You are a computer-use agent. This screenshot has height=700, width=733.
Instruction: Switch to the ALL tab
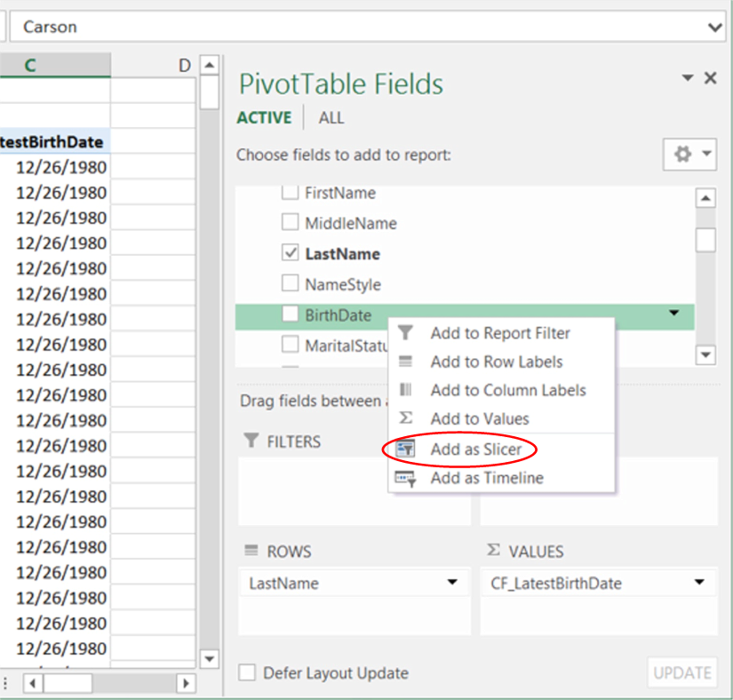[x=331, y=118]
